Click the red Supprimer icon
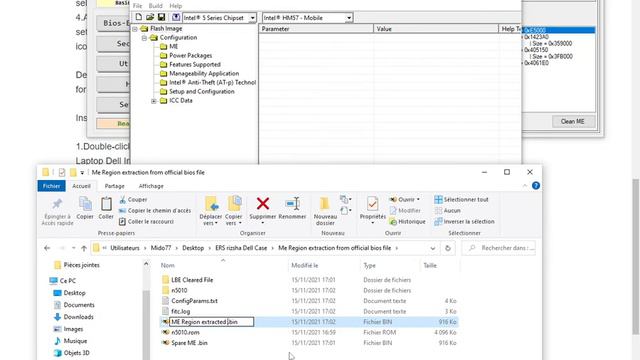Viewport: 640px width, 360px height. point(263,203)
